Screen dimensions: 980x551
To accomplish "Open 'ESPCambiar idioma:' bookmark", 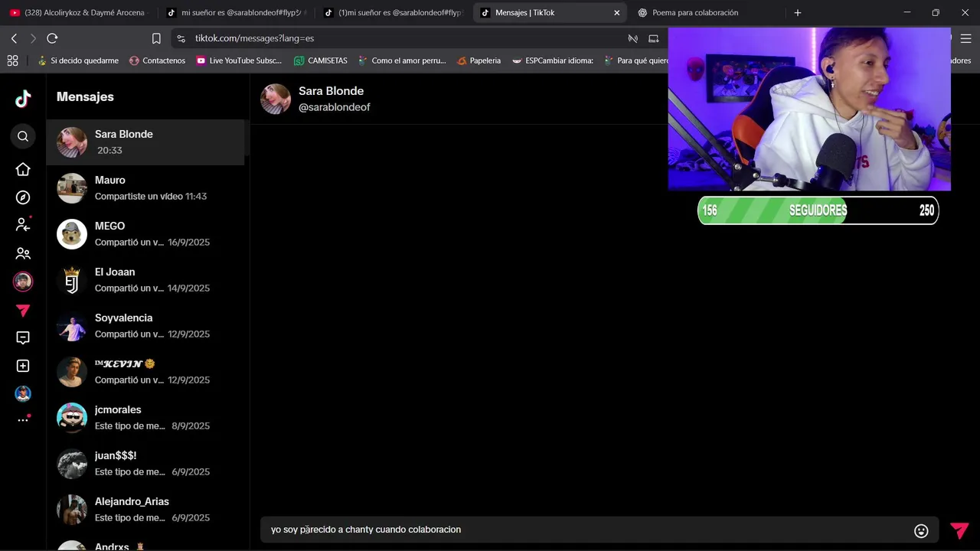I will pos(553,60).
